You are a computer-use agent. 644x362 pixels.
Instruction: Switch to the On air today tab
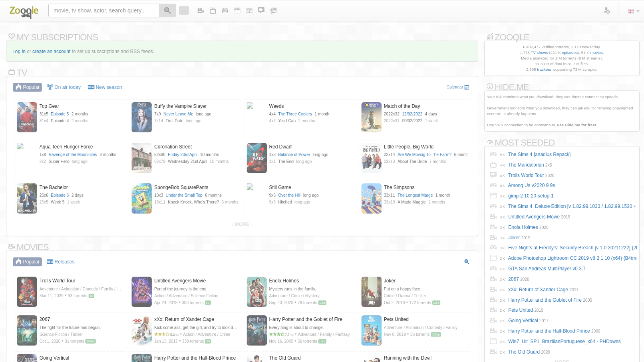pyautogui.click(x=64, y=87)
